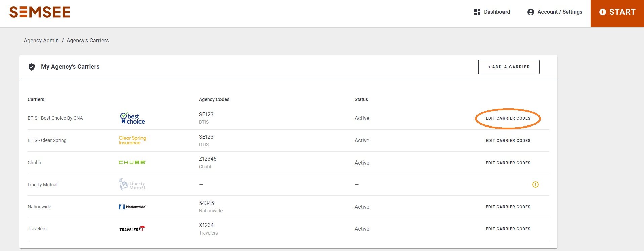Go to Agency Admin breadcrumb
Image resolution: width=644 pixels, height=251 pixels.
(x=41, y=41)
